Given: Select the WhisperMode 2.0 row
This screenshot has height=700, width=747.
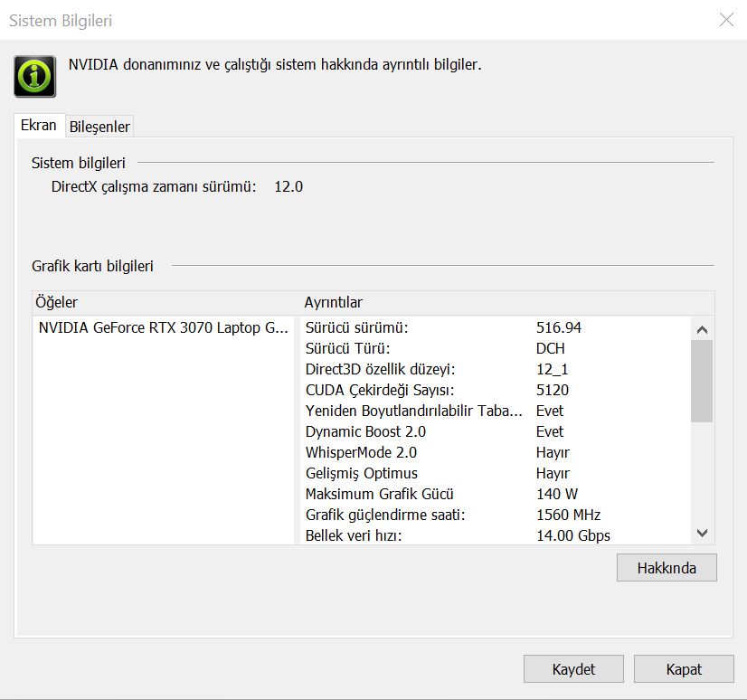Looking at the screenshot, I should (x=496, y=453).
